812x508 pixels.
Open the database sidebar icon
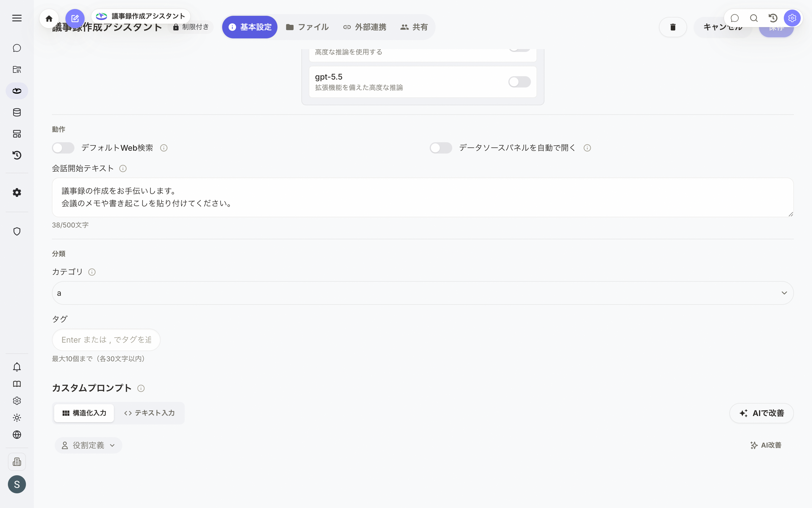17,112
